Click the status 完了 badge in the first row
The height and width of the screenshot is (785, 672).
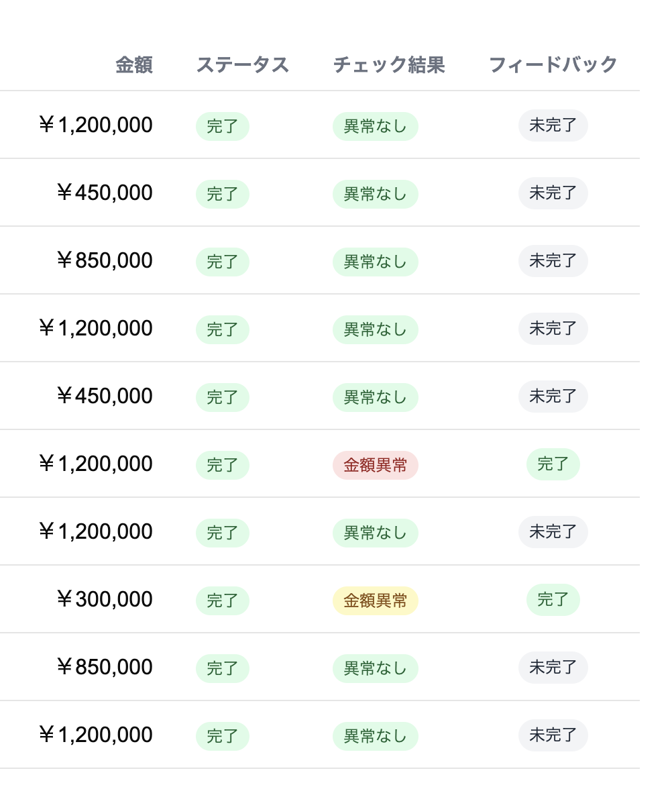pos(222,126)
